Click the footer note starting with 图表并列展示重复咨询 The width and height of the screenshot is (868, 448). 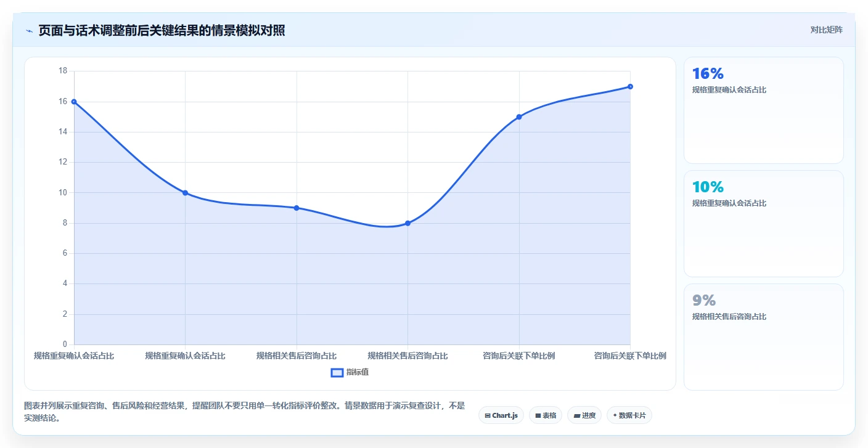(x=245, y=412)
